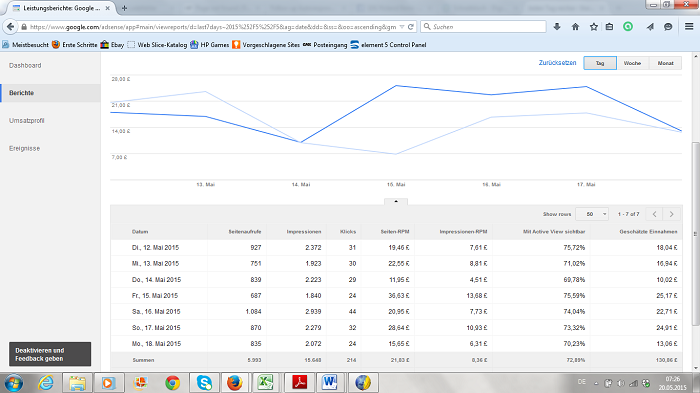Open Dashboard in the sidebar
This screenshot has width=700, height=393.
(x=25, y=65)
